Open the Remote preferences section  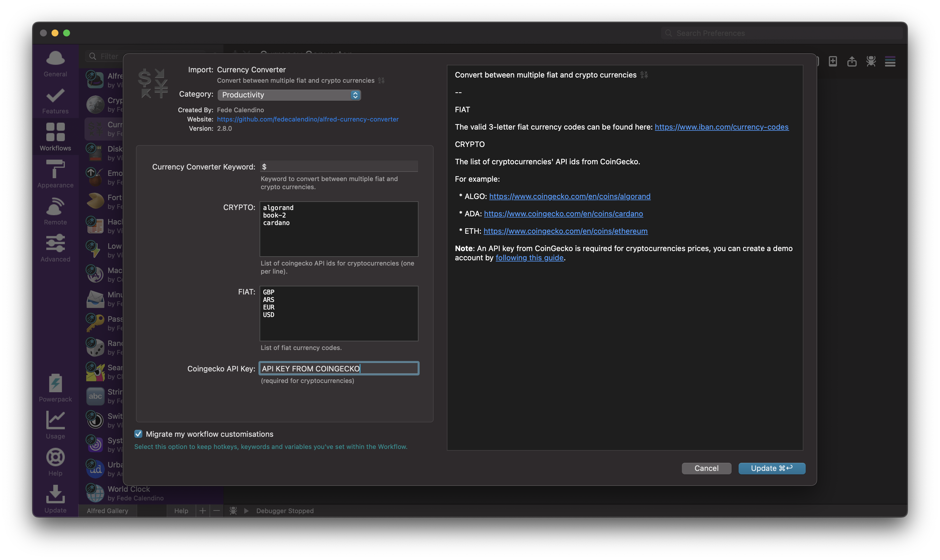(55, 211)
